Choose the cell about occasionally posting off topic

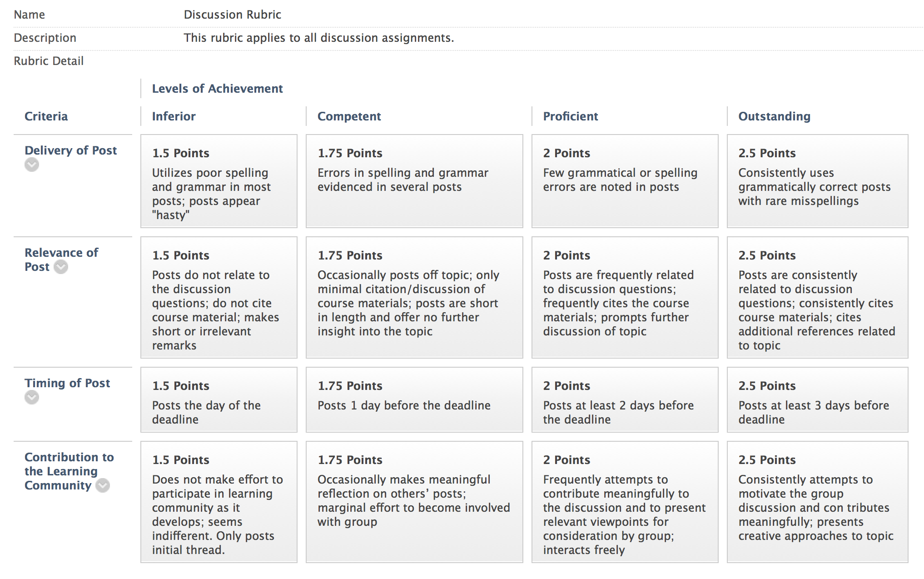point(414,297)
